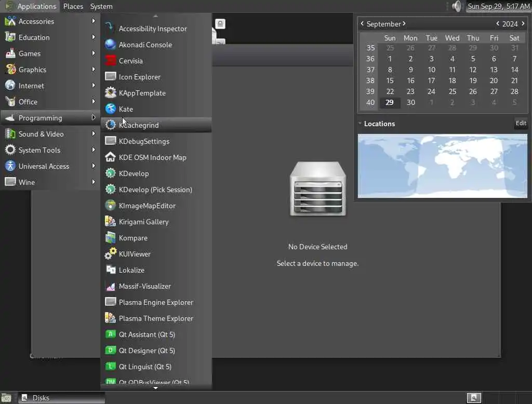Launch KDevelop icon

tap(110, 173)
